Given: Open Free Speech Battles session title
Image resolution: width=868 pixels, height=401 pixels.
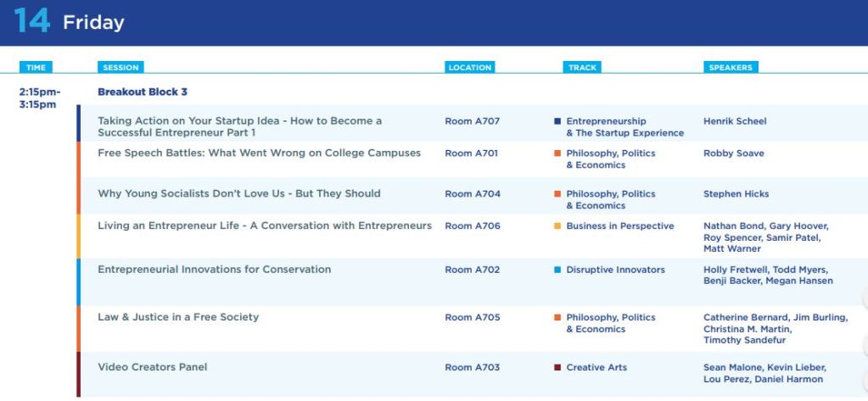Looking at the screenshot, I should pos(259,153).
